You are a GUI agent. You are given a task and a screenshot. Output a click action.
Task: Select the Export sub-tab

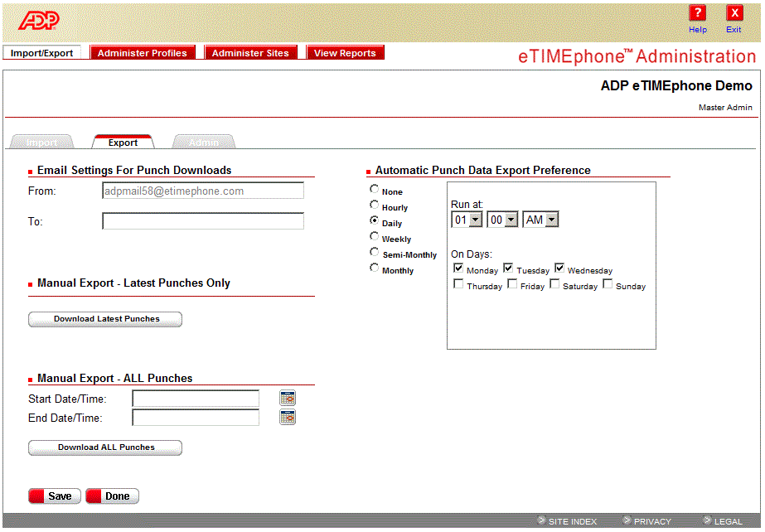coord(123,142)
